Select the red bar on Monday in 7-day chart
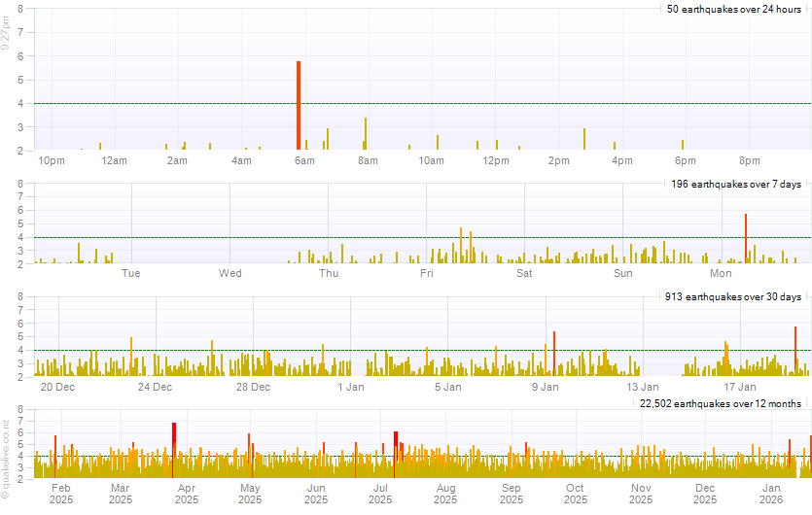Viewport: 812px width, 515px height. coord(746,238)
